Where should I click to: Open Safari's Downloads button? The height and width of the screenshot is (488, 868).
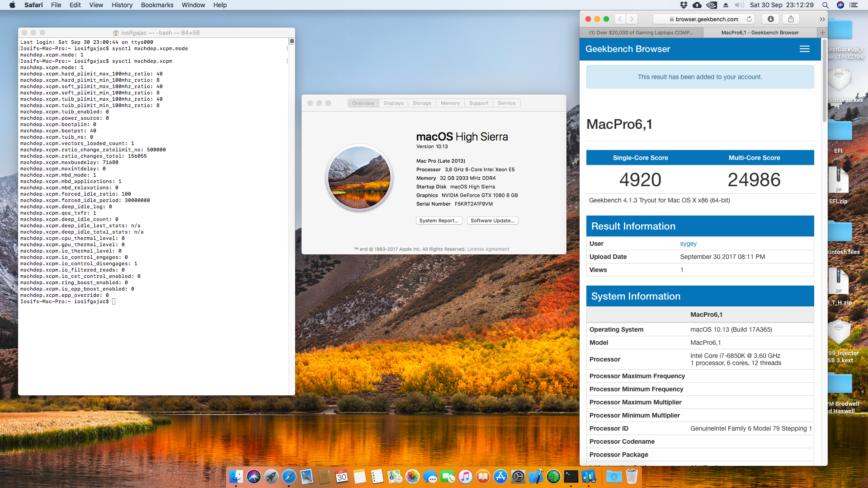click(771, 19)
